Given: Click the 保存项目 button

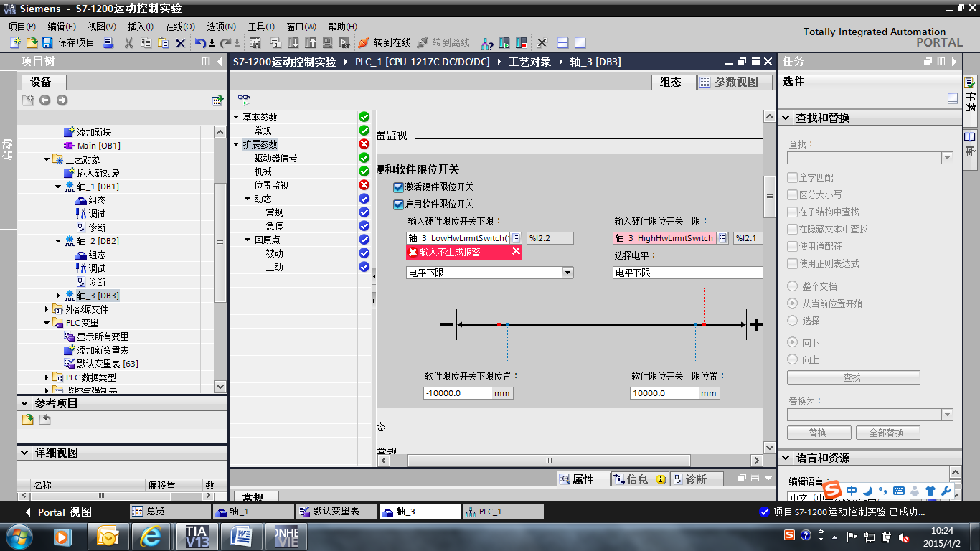Looking at the screenshot, I should (68, 43).
